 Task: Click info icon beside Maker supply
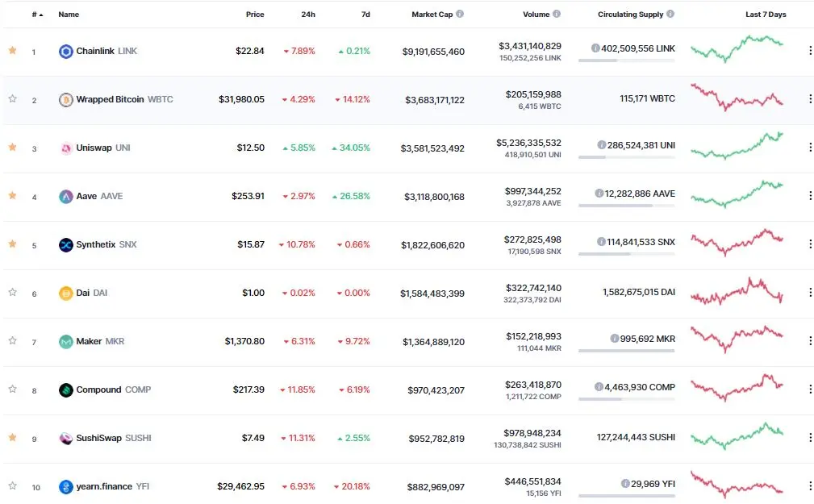615,339
